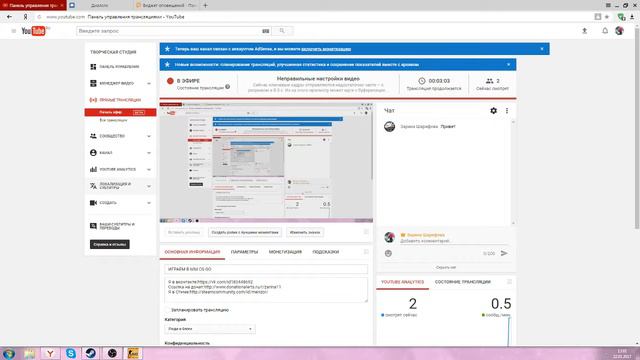640x360 pixels.
Task: Open 'Начать эфир' in sidebar
Action: [x=120, y=112]
